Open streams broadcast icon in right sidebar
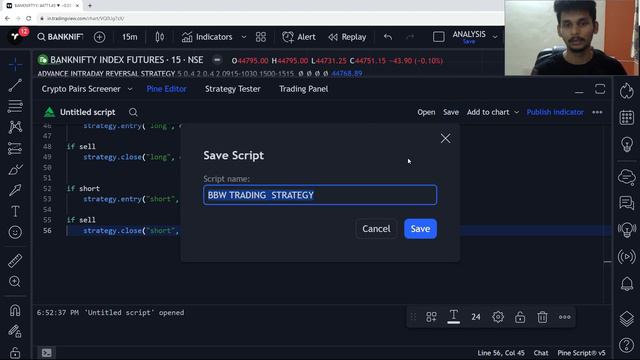Viewport: 640px width, 360px height. (627, 257)
